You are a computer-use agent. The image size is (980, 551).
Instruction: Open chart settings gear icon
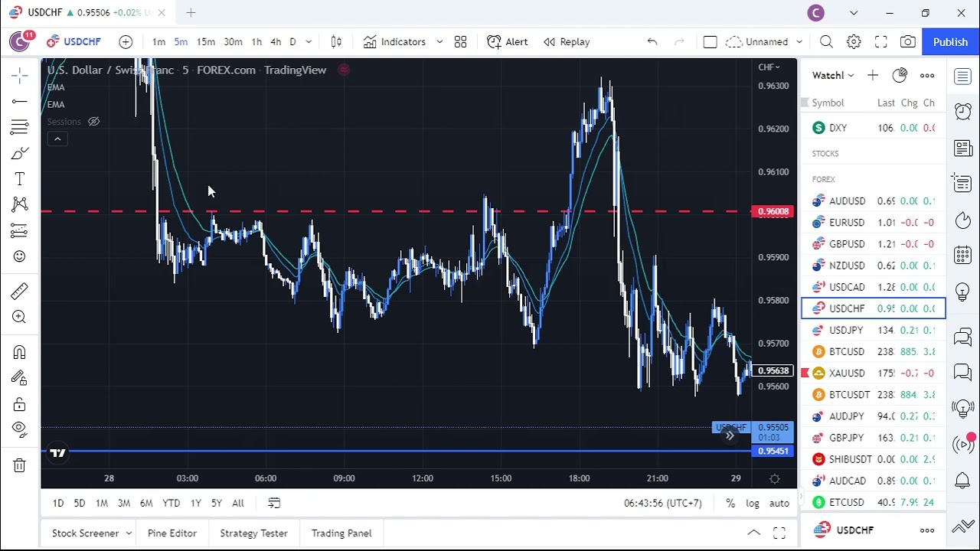(854, 42)
